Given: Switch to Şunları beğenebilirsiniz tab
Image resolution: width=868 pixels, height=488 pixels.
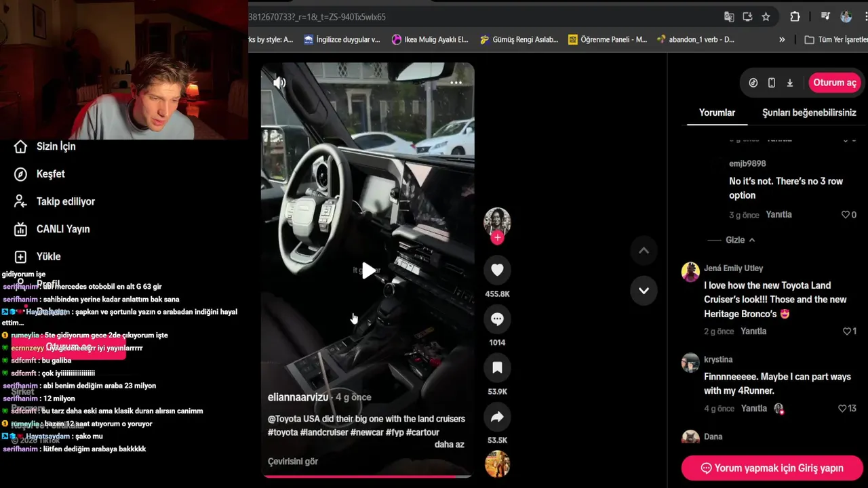Looking at the screenshot, I should pos(809,113).
